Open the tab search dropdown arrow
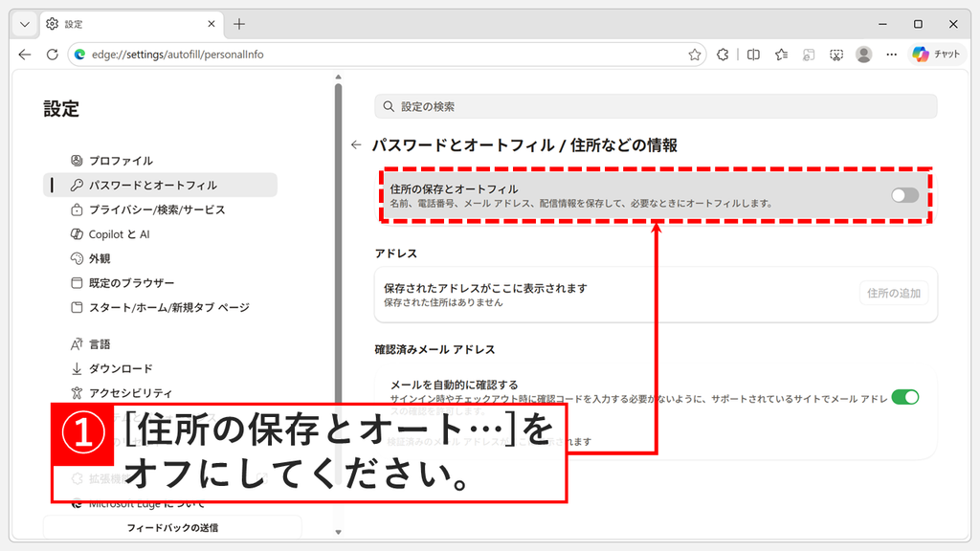Image resolution: width=980 pixels, height=551 pixels. tap(24, 24)
